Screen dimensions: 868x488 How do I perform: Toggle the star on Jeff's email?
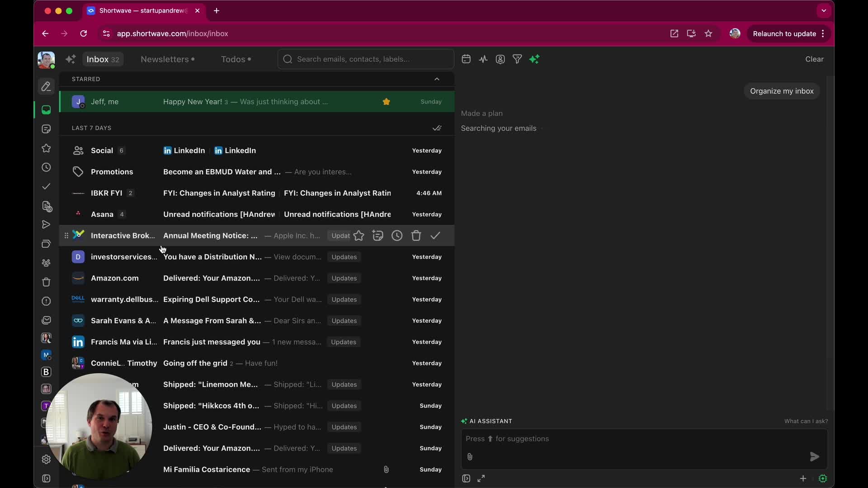click(x=386, y=102)
